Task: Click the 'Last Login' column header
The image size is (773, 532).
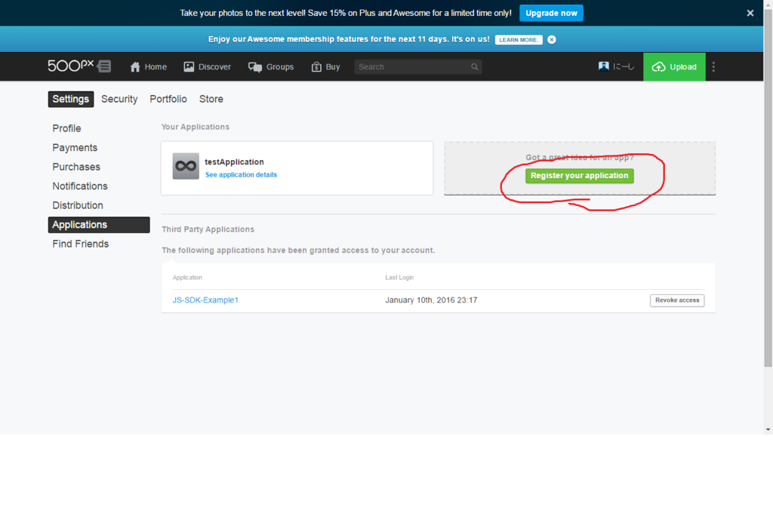Action: pos(399,278)
